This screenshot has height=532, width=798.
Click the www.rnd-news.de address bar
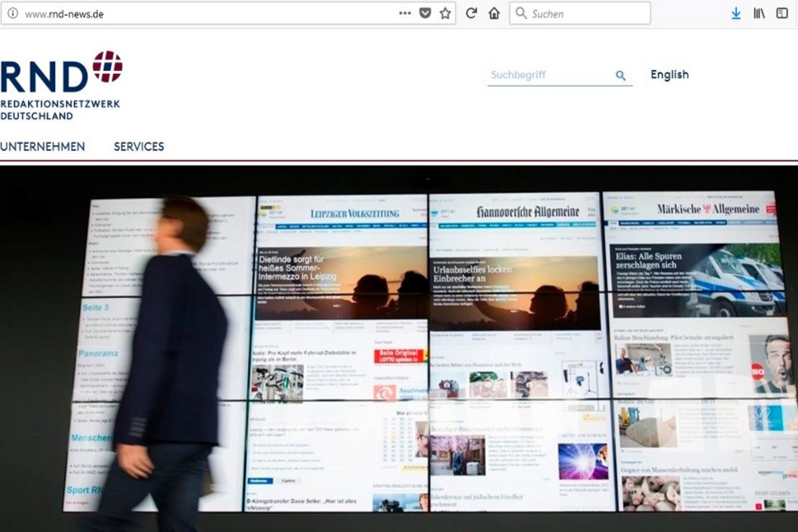click(x=199, y=13)
